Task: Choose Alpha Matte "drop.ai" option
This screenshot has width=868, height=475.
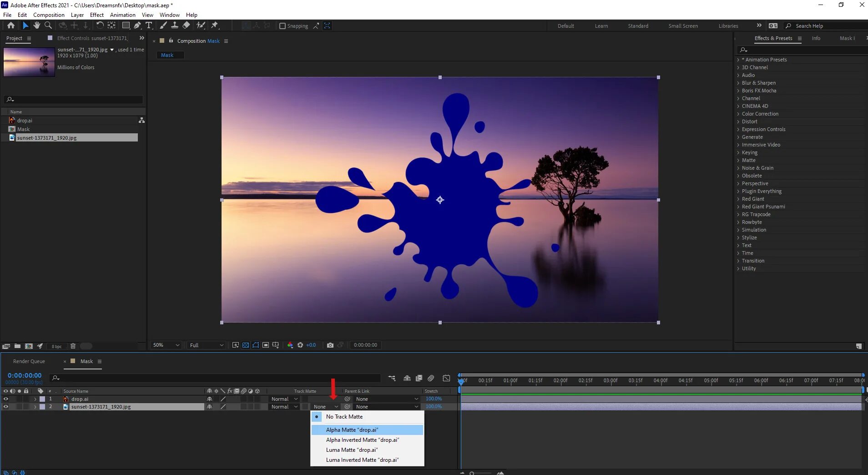Action: click(x=352, y=430)
